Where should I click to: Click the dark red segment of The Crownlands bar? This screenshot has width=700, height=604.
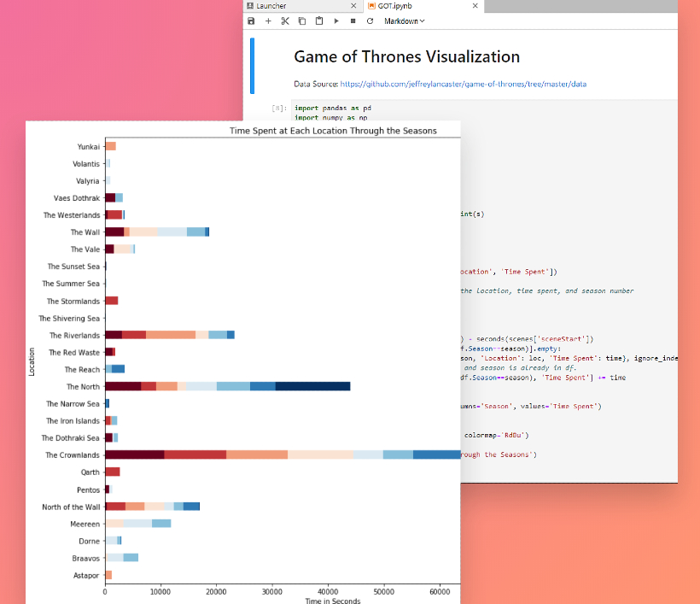[135, 454]
